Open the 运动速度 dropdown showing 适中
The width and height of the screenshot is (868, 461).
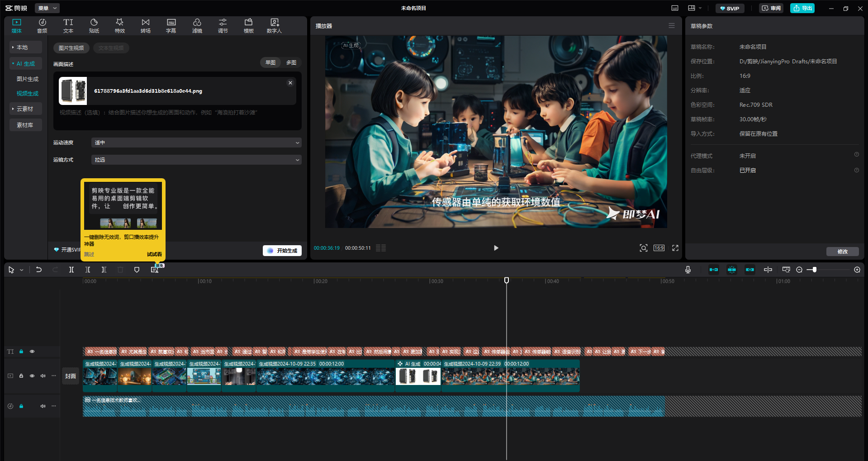(196, 143)
